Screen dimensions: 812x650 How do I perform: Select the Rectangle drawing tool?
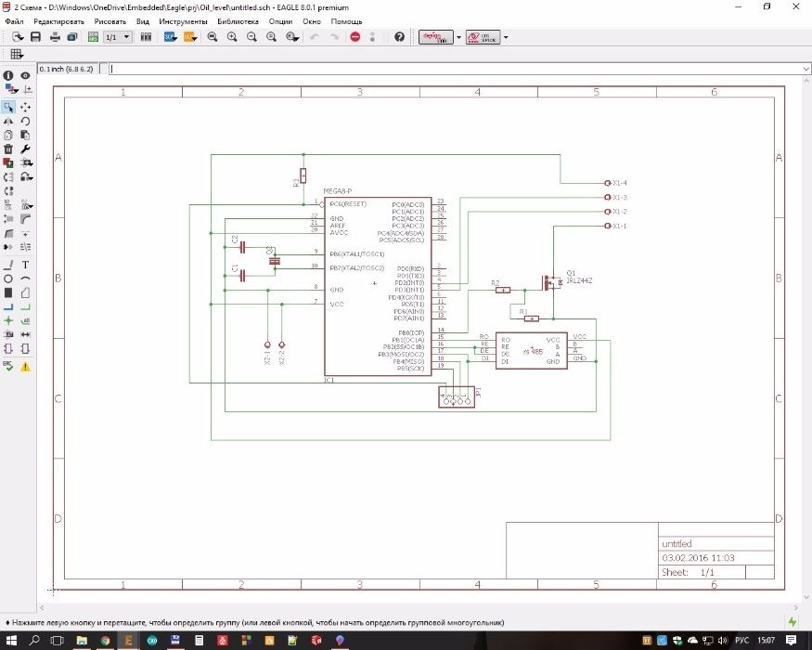click(8, 292)
